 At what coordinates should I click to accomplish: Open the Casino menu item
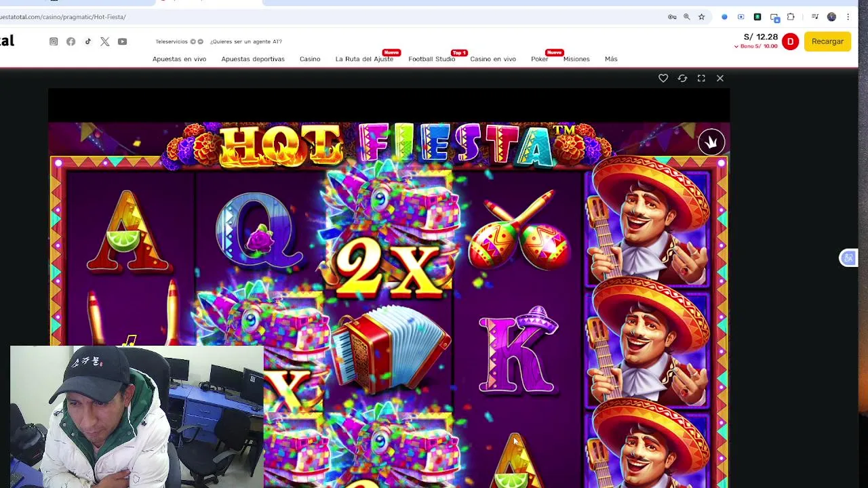tap(310, 59)
